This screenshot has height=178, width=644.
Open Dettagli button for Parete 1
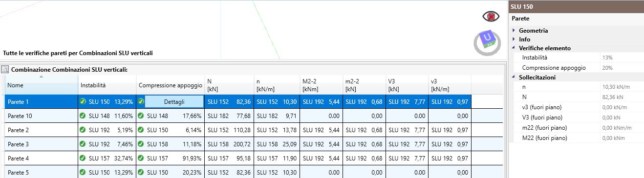coord(174,101)
